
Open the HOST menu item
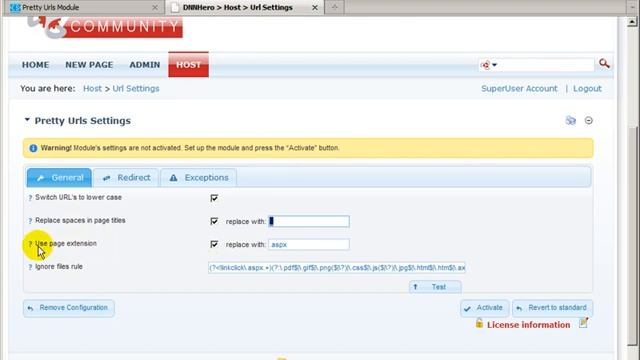coord(189,64)
